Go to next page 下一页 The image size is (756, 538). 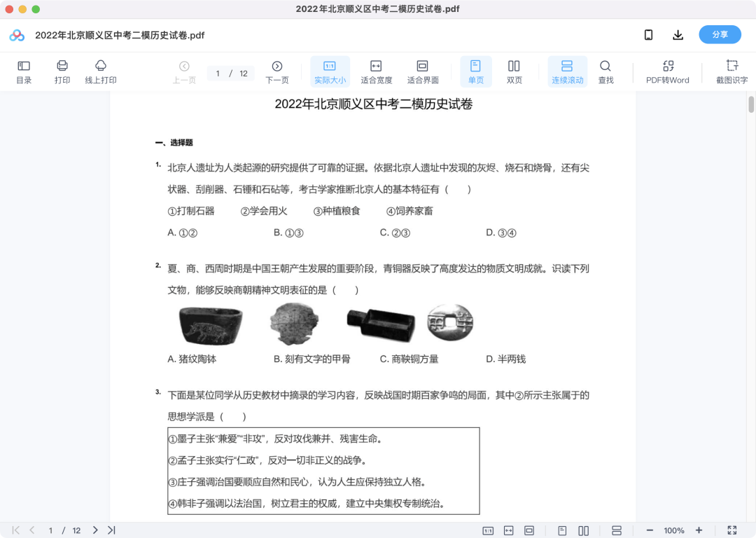coord(277,72)
